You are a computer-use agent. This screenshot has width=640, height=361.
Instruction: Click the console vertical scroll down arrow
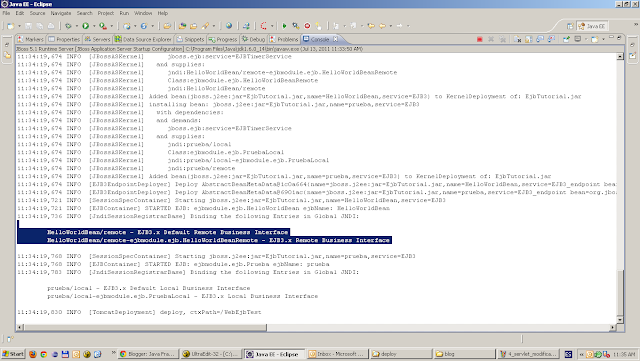pos(620,320)
